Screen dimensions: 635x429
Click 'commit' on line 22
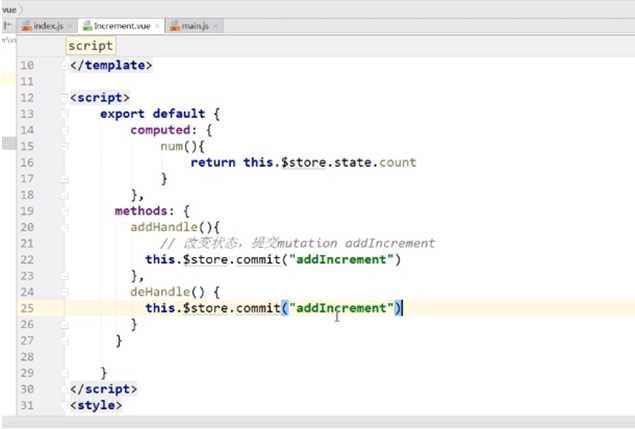click(258, 260)
